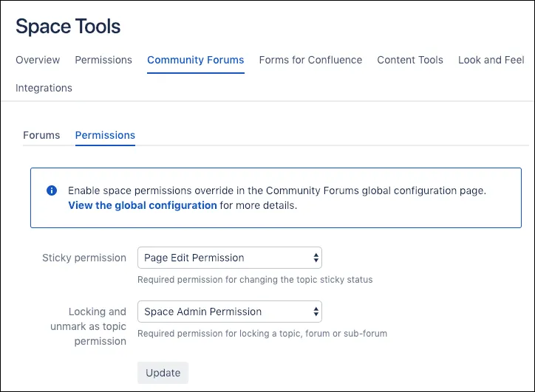Click 'Locking and unmark as topic permission' label
Image resolution: width=535 pixels, height=392 pixels.
[88, 326]
